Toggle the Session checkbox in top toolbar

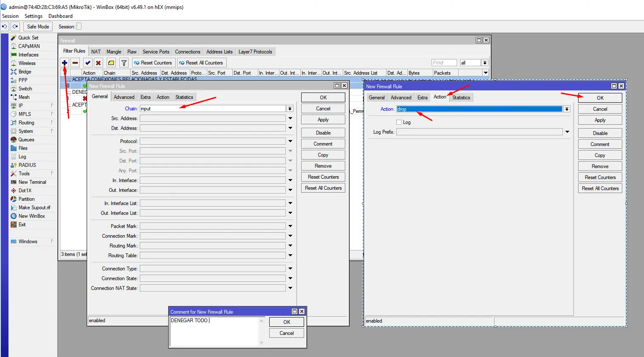[79, 26]
